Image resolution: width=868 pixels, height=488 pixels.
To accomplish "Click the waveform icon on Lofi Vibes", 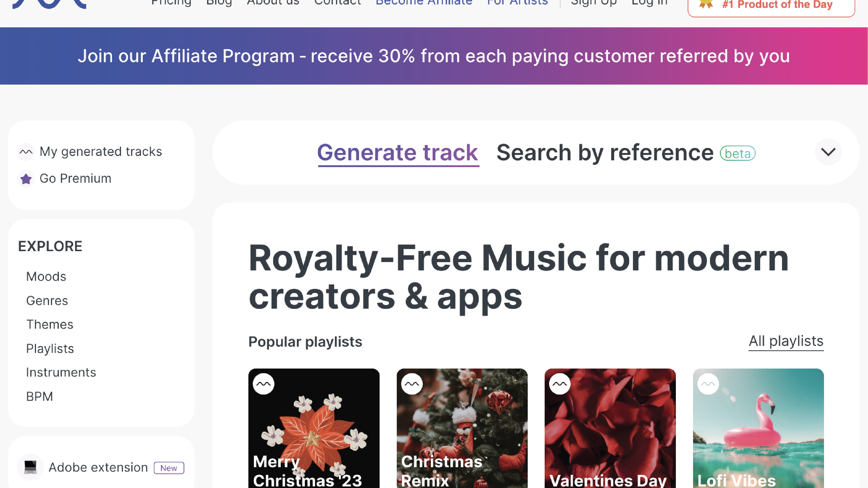I will pyautogui.click(x=708, y=384).
